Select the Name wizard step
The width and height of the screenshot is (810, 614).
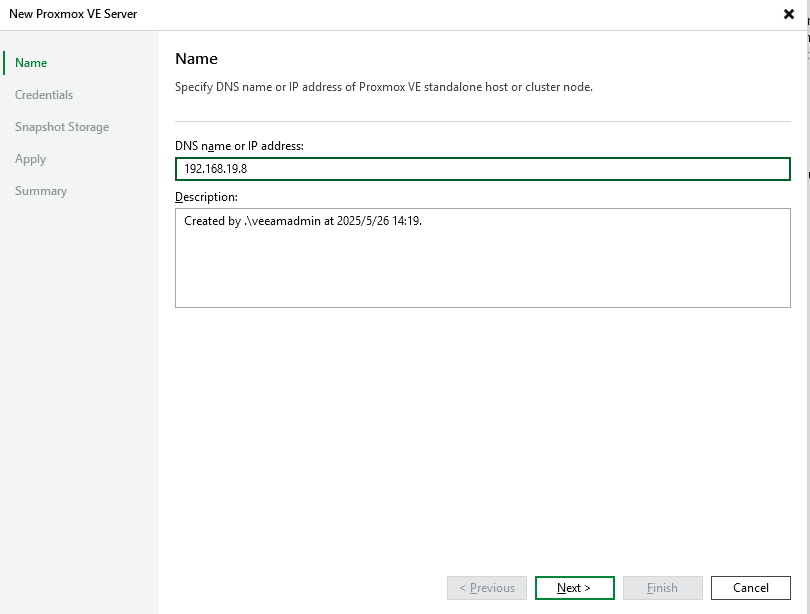pos(31,63)
